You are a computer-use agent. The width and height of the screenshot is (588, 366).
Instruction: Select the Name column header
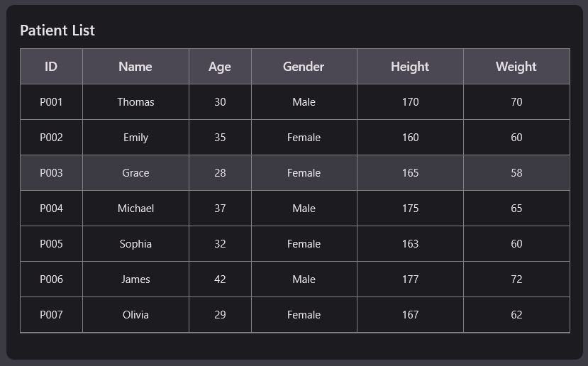click(135, 67)
